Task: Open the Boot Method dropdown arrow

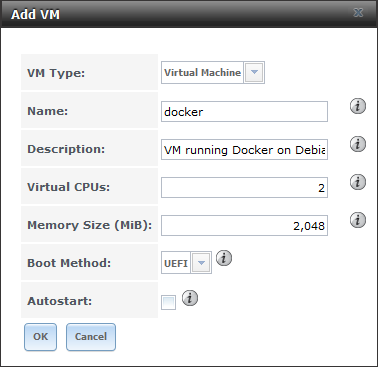Action: point(201,263)
